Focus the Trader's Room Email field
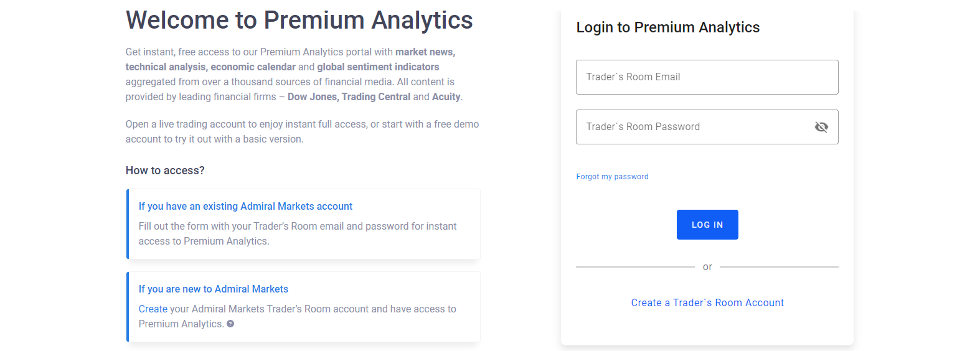 coord(707,77)
